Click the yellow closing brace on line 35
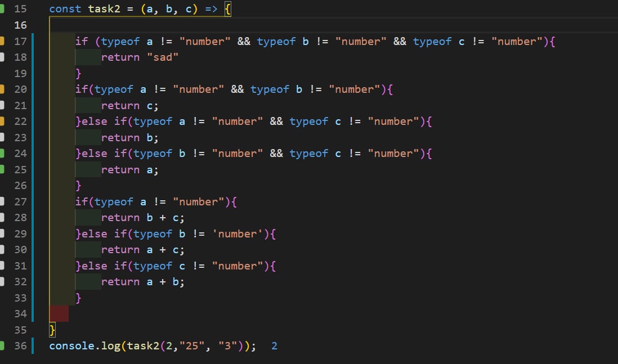618x364 pixels. point(52,330)
